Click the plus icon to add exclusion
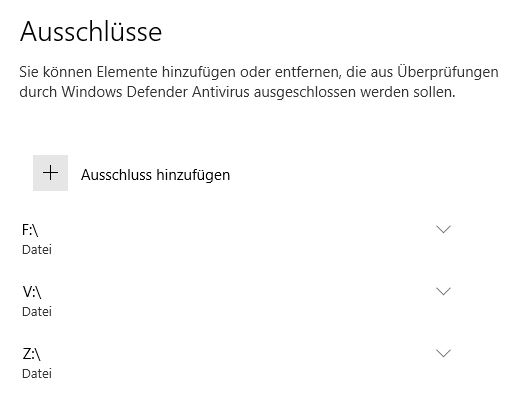Viewport: 507px width, 397px height. pos(50,173)
